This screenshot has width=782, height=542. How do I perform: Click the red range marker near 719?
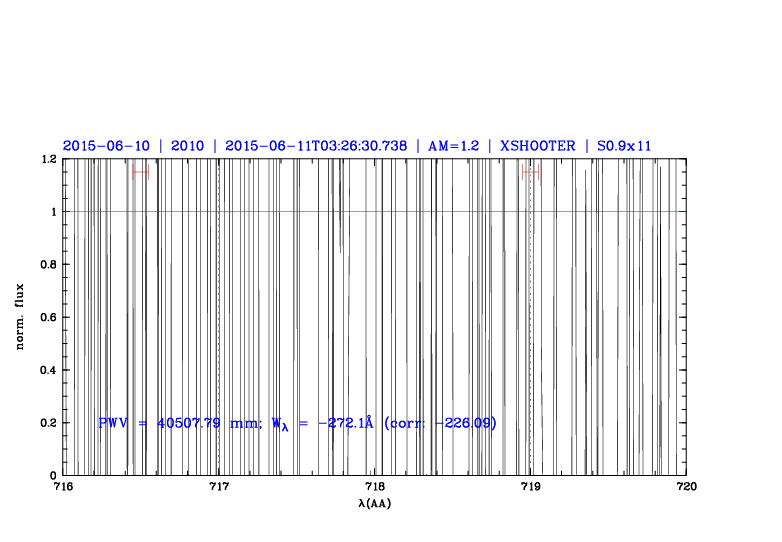pyautogui.click(x=530, y=172)
